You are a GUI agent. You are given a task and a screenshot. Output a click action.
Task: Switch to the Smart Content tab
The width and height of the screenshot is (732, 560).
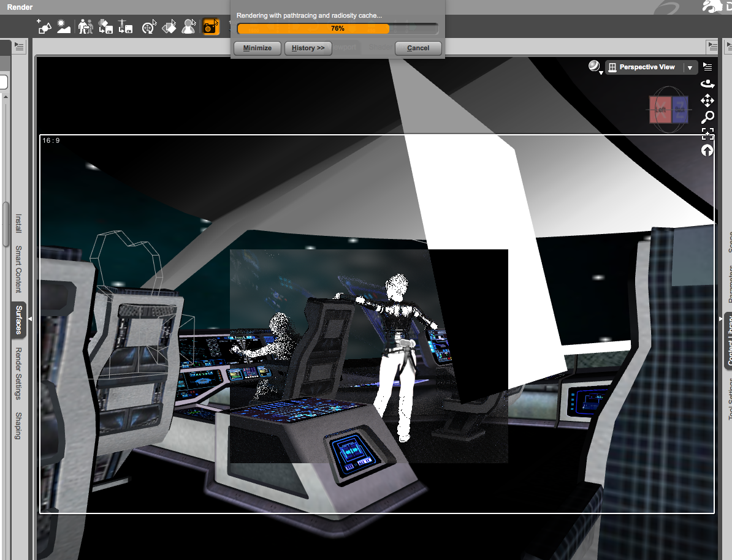pyautogui.click(x=18, y=269)
